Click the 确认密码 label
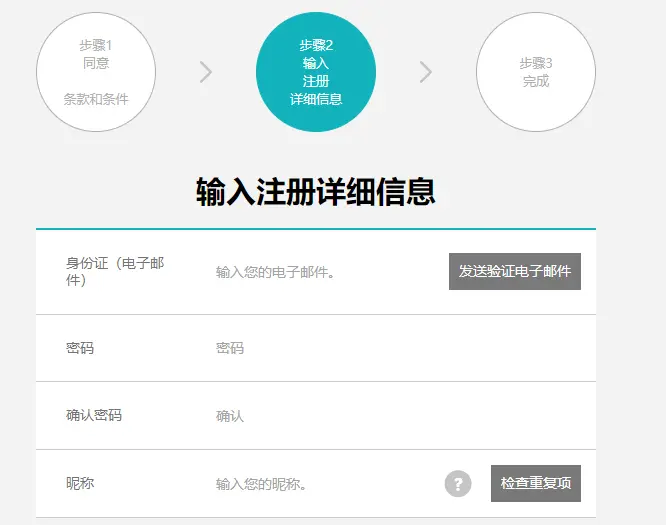This screenshot has width=666, height=525. click(94, 415)
